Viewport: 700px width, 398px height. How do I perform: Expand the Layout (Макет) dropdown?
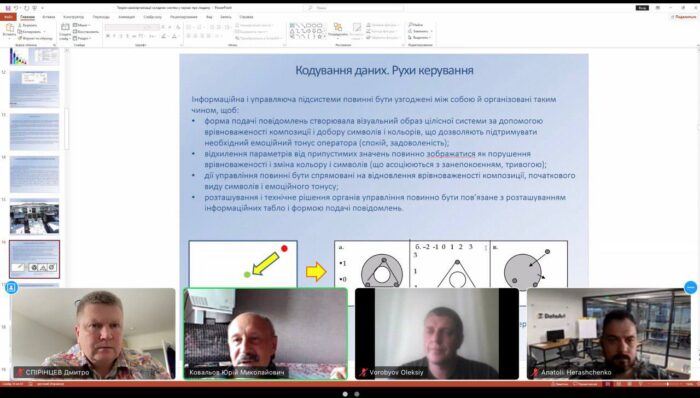(x=82, y=25)
